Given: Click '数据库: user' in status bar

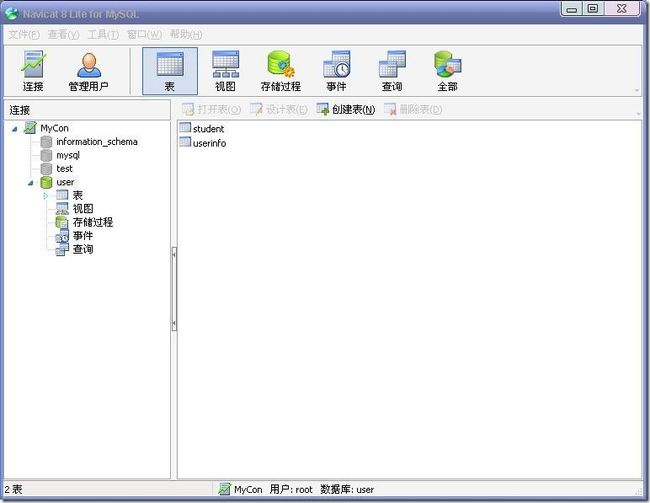Looking at the screenshot, I should click(x=347, y=490).
